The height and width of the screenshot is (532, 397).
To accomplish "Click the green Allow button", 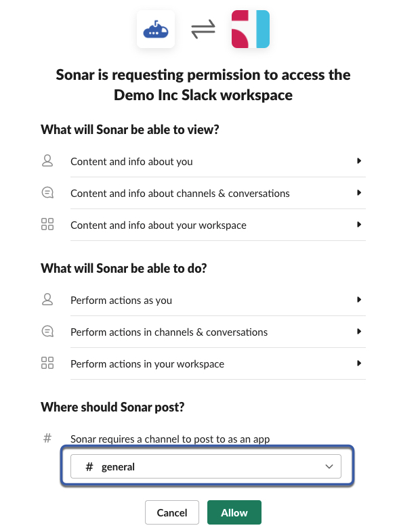I will 234,512.
